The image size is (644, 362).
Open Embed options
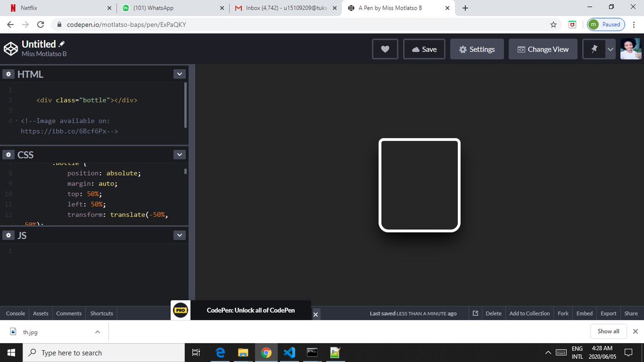pyautogui.click(x=584, y=313)
